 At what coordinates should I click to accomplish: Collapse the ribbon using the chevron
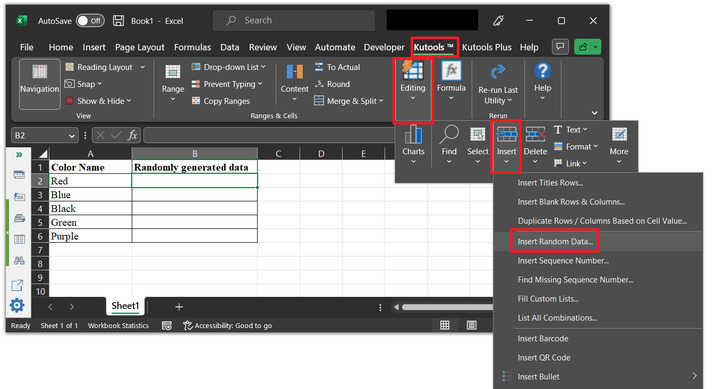[594, 113]
